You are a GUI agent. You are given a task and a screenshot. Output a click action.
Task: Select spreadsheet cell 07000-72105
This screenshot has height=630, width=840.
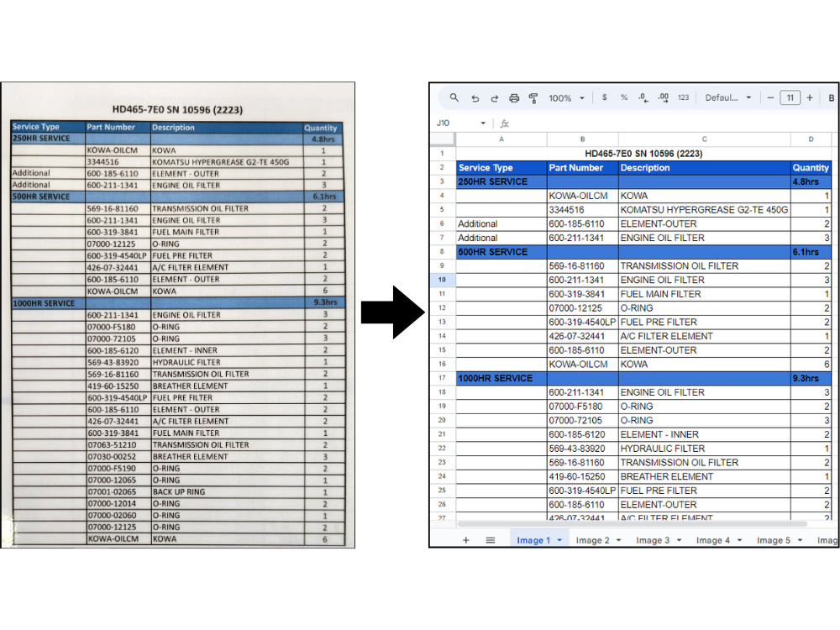coord(583,421)
